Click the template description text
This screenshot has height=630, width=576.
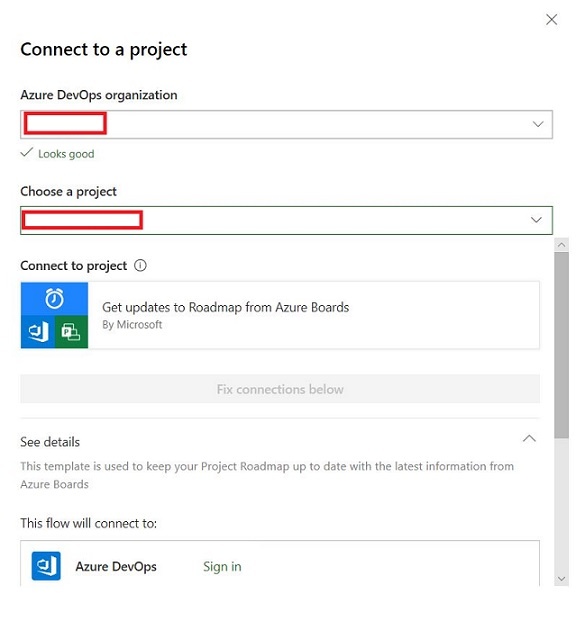[267, 475]
